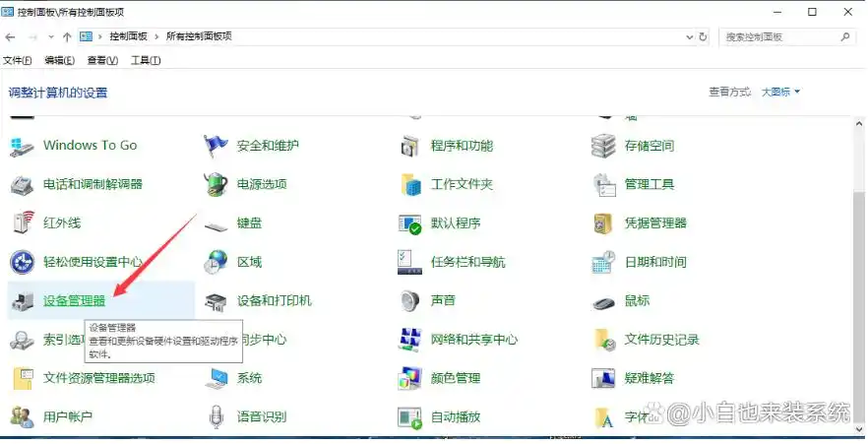
Task: Click the Sound speaker icon
Action: pos(409,301)
